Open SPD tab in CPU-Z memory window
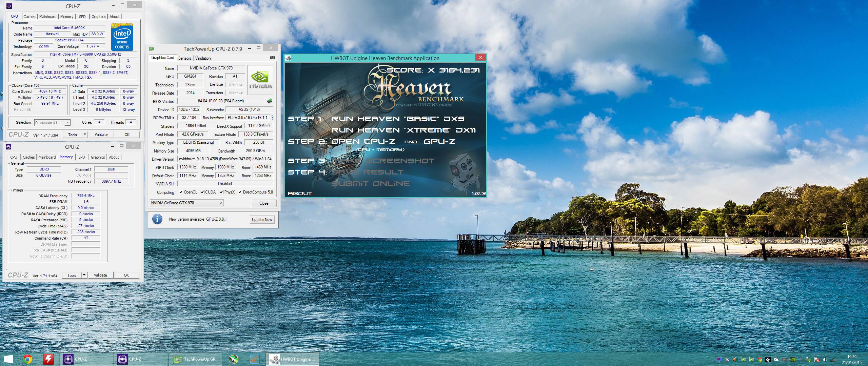Viewport: 868px width, 366px height. [x=82, y=157]
